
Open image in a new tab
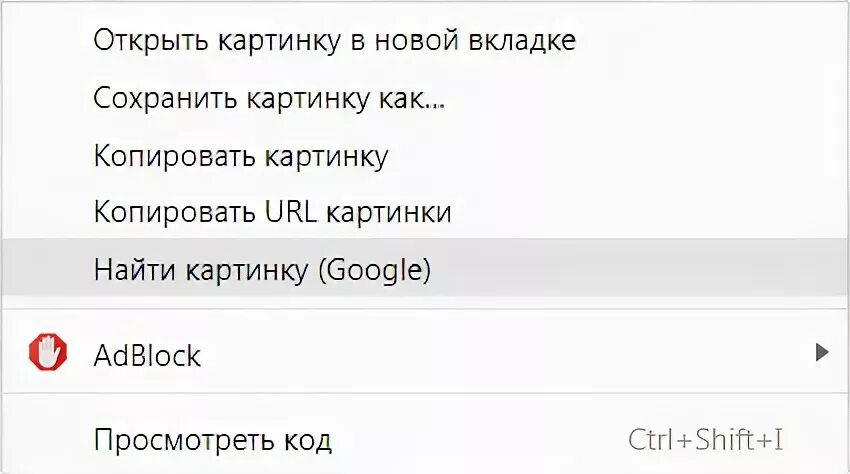[334, 41]
